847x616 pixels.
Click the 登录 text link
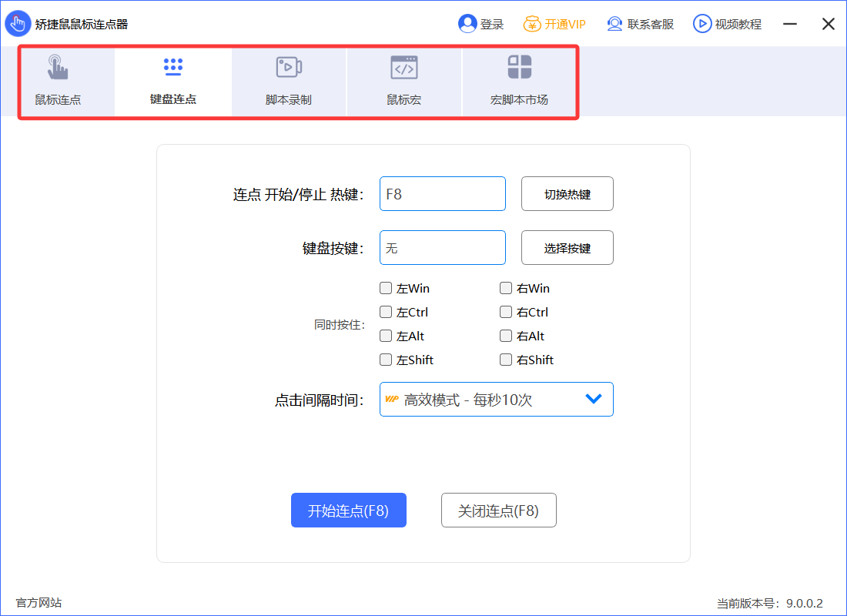click(491, 25)
